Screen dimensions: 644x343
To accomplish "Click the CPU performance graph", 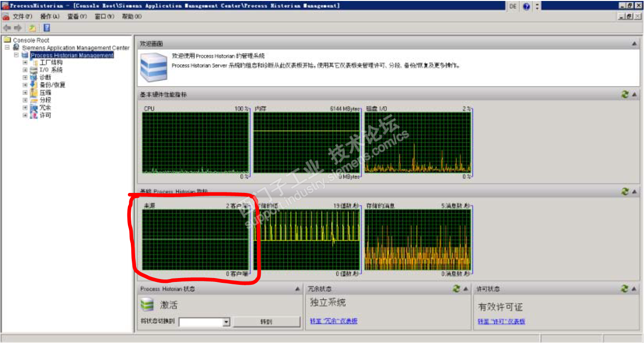I will coord(195,142).
